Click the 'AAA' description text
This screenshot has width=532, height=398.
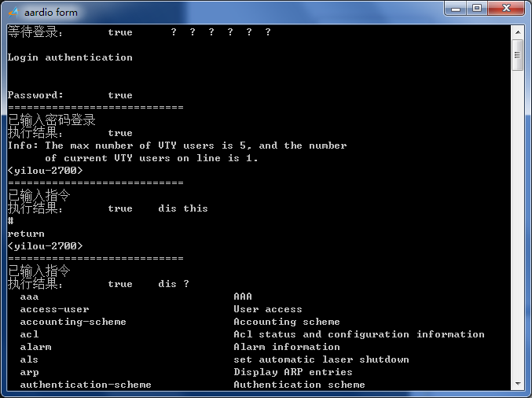coord(243,297)
